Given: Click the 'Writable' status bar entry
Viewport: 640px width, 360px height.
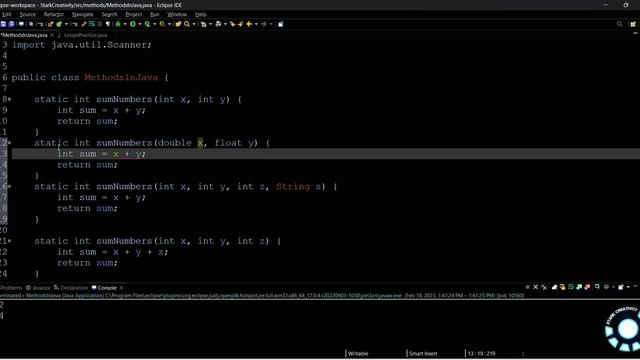Looking at the screenshot, I should (x=358, y=353).
